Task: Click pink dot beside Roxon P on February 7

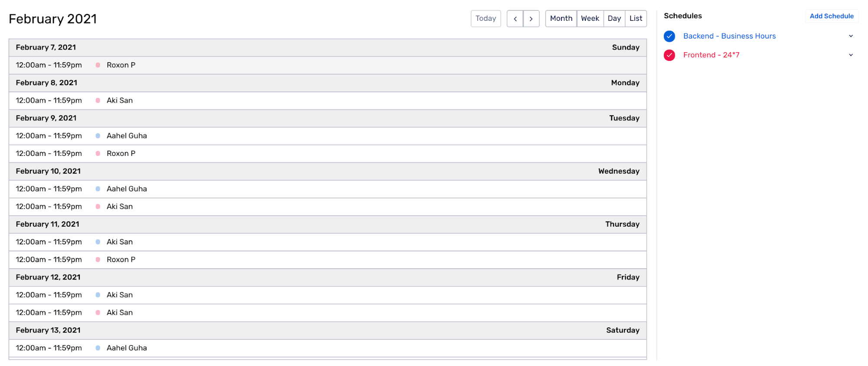Action: click(x=98, y=65)
